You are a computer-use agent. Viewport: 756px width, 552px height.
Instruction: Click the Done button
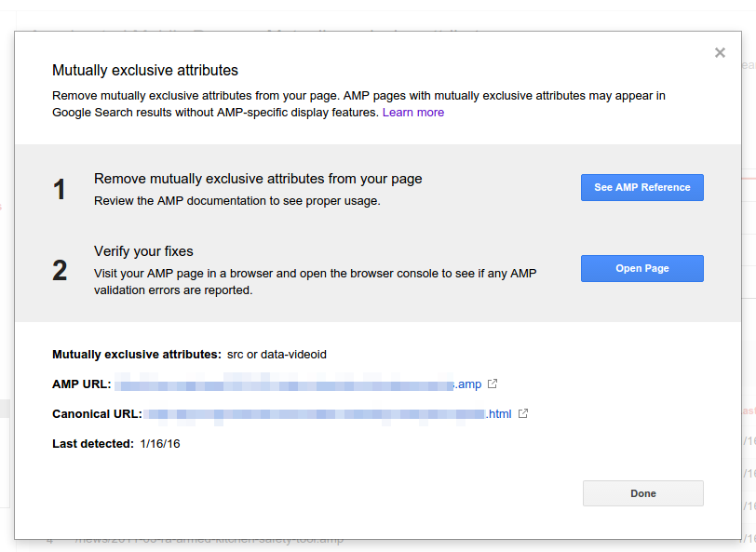click(x=642, y=493)
